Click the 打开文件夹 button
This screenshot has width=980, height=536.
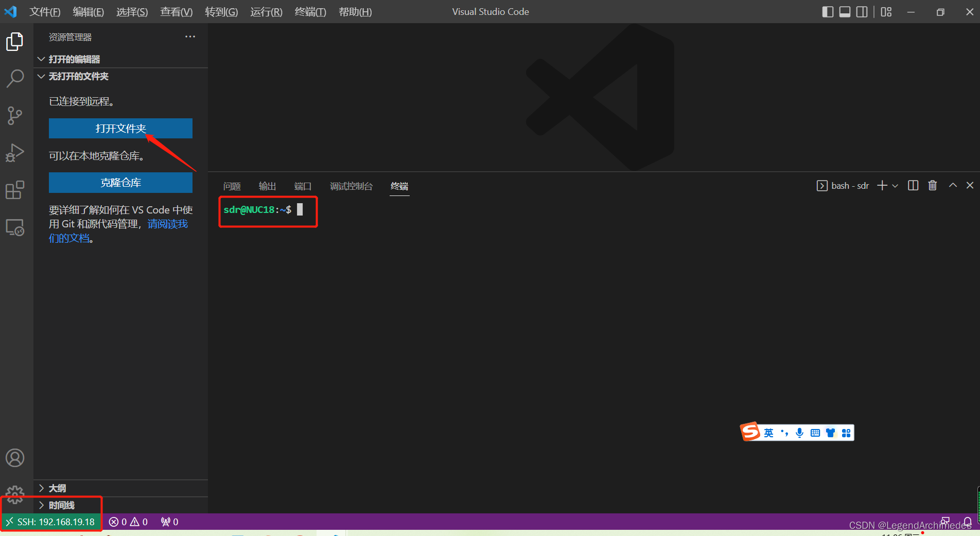(x=120, y=128)
